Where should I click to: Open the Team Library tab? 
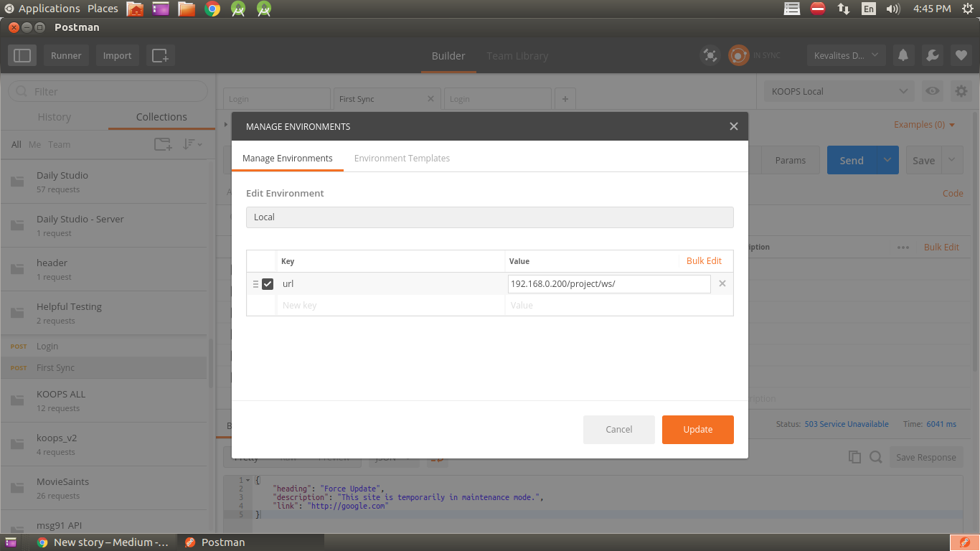click(x=517, y=55)
